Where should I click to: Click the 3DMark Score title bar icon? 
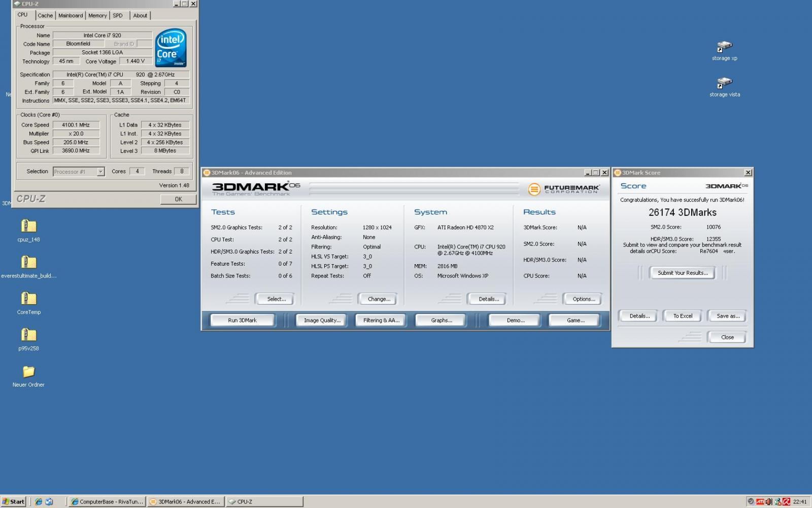tap(618, 173)
